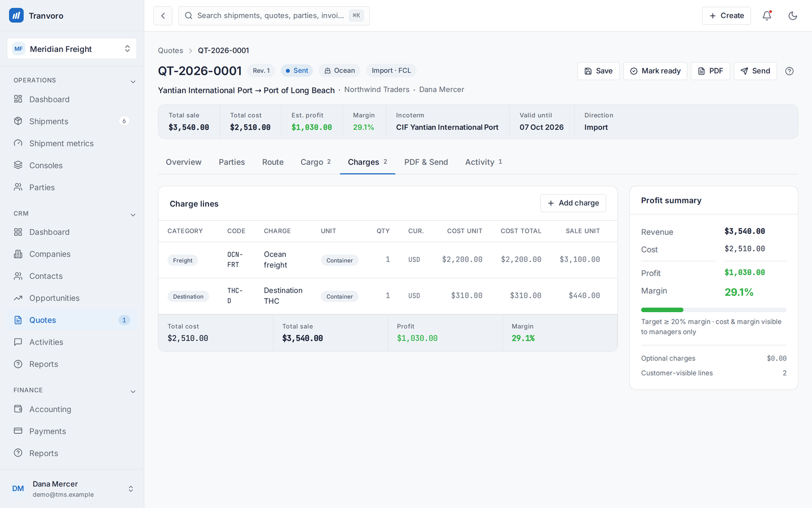Viewport: 812px width, 508px height.
Task: Focus the search shipments and quotes field
Action: click(x=274, y=16)
